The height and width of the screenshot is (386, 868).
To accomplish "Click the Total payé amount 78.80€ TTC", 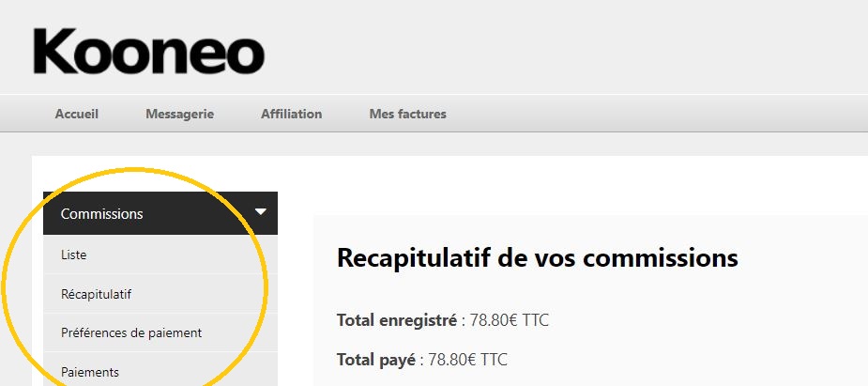I will pyautogui.click(x=467, y=360).
